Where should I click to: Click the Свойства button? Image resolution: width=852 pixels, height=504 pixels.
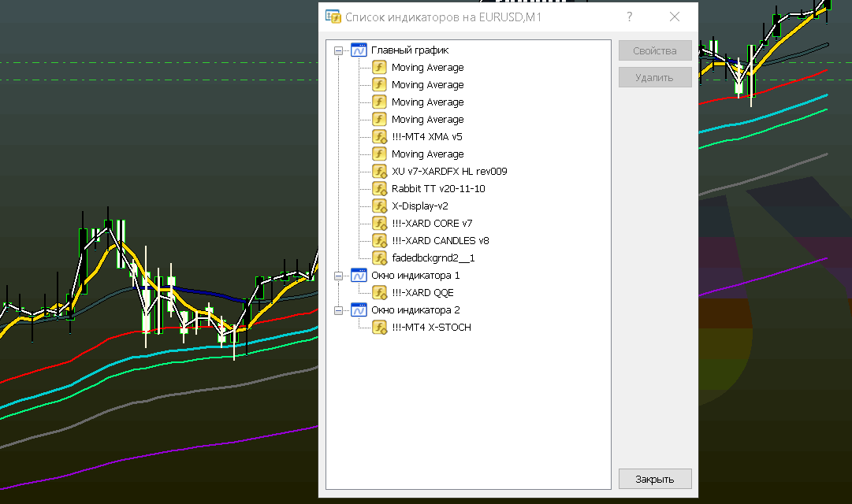pos(655,51)
